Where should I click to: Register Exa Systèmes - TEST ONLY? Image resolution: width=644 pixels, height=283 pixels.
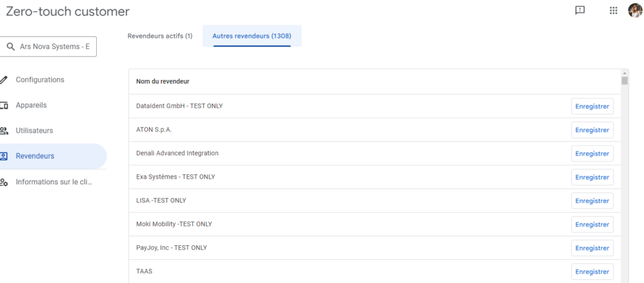(x=592, y=177)
